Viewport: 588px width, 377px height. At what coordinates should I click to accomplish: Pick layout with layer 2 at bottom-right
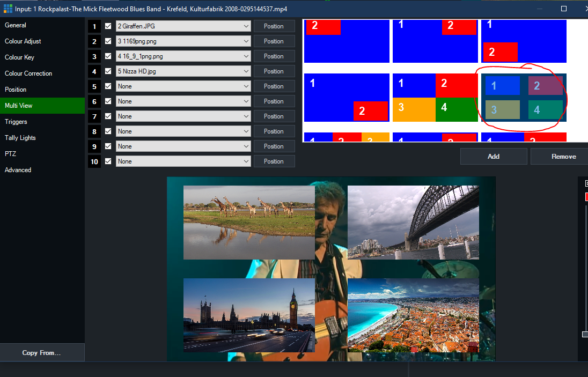[x=346, y=98]
